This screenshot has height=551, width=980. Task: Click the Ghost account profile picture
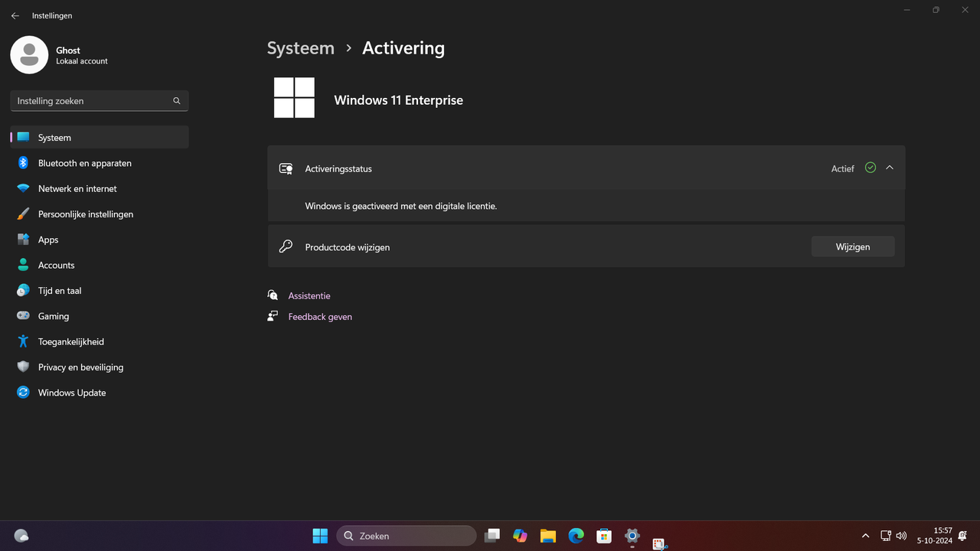tap(29, 55)
